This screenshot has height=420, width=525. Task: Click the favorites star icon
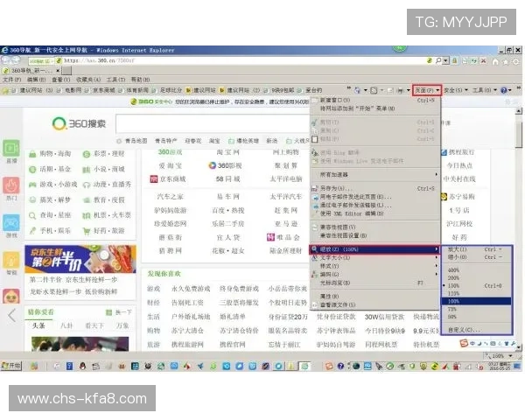[505, 61]
